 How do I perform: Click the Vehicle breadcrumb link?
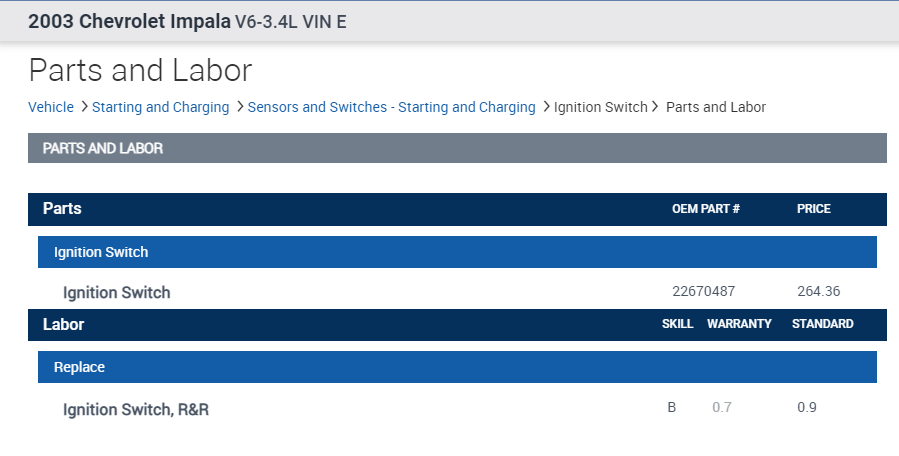pos(51,107)
